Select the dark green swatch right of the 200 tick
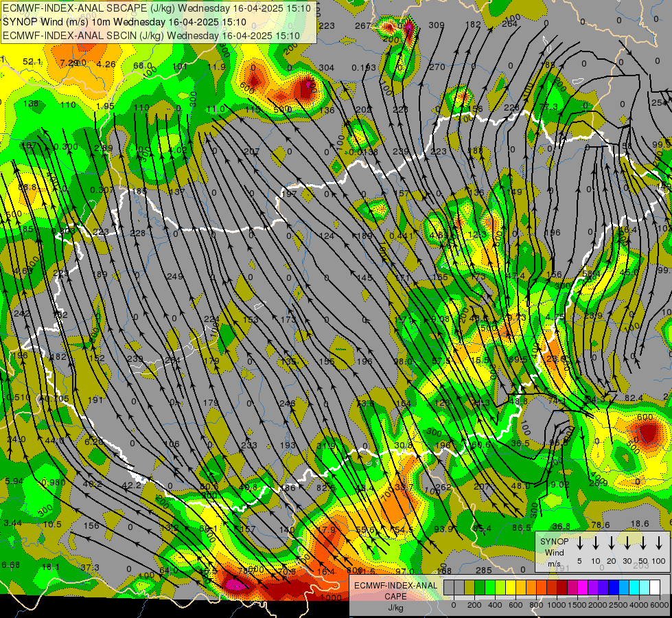 pos(480,588)
